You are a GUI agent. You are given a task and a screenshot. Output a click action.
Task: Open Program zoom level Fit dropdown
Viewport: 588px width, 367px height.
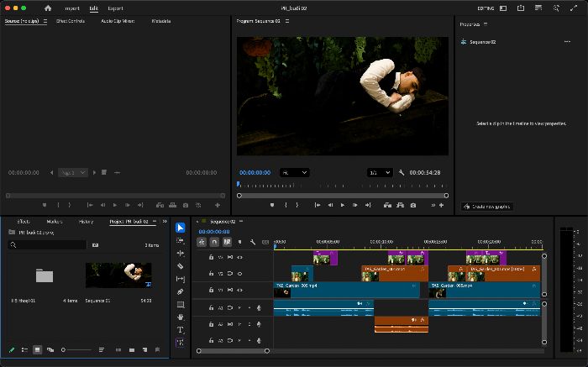tap(294, 172)
